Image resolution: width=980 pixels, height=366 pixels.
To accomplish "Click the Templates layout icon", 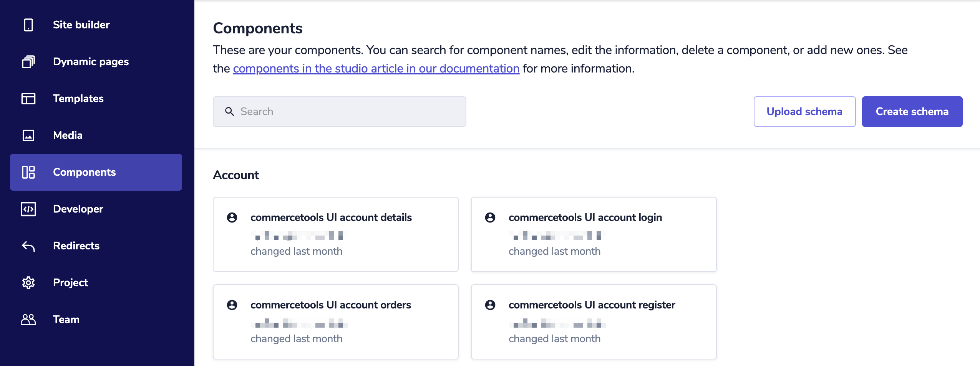I will pyautogui.click(x=28, y=99).
